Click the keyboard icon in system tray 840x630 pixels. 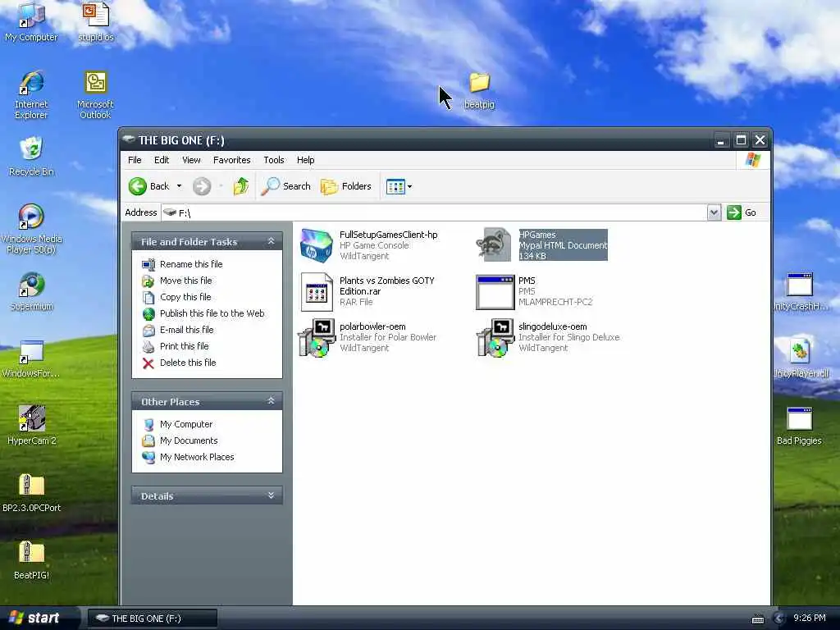click(758, 619)
